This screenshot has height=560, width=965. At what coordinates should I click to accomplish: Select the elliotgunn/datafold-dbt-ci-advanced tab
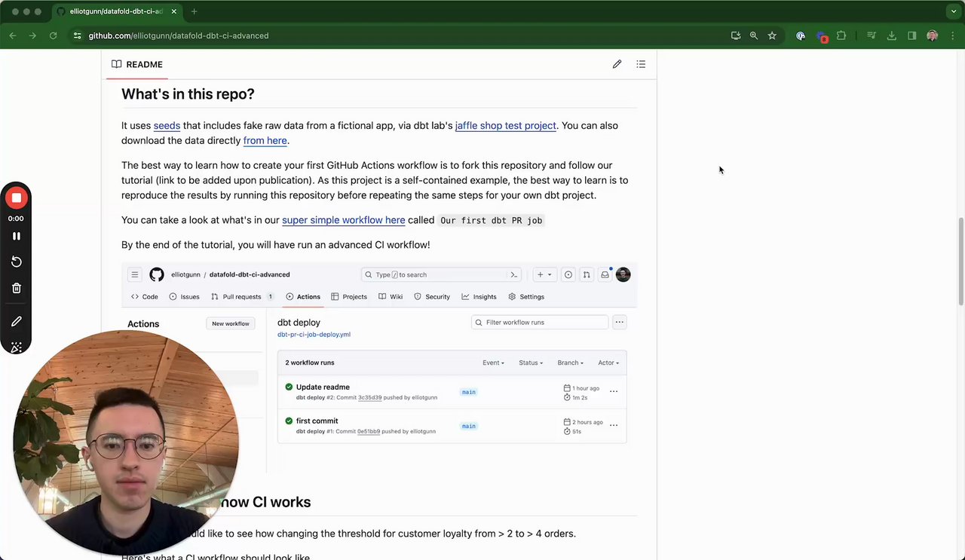click(116, 11)
